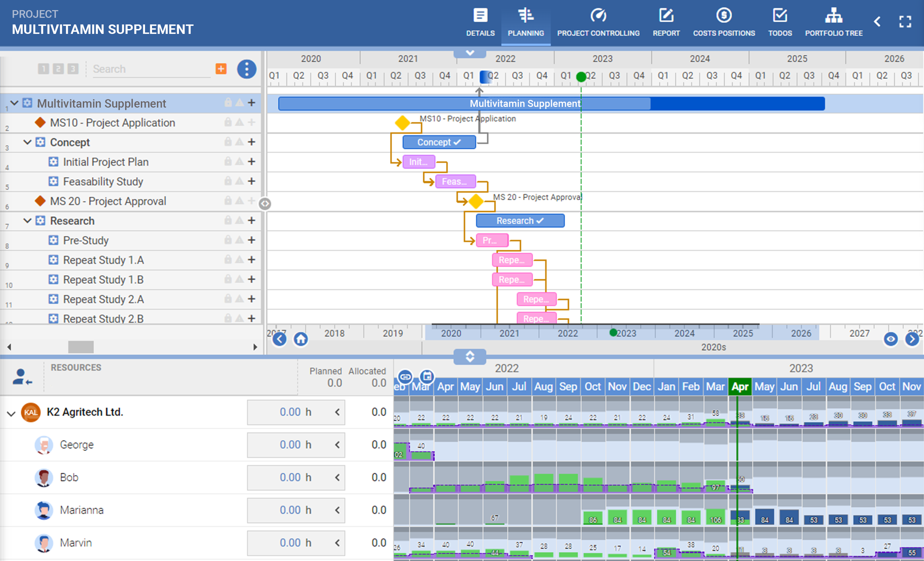The height and width of the screenshot is (561, 924).
Task: Click the Concept Gantt bar
Action: [439, 143]
